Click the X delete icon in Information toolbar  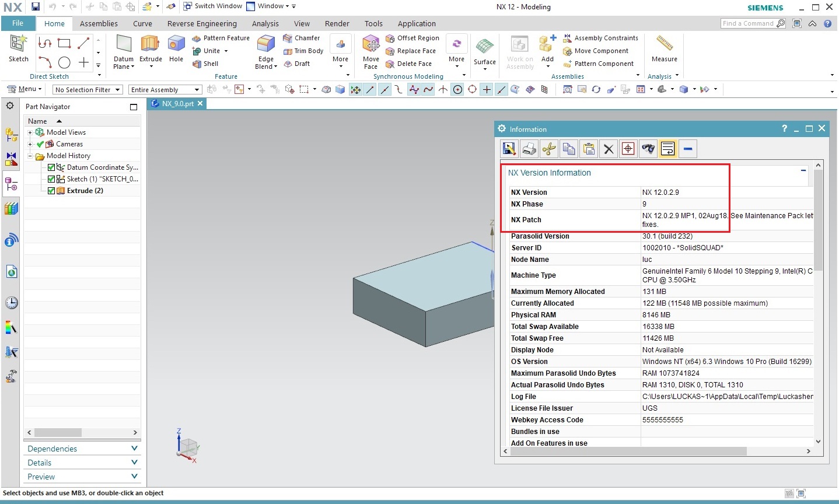click(x=609, y=149)
